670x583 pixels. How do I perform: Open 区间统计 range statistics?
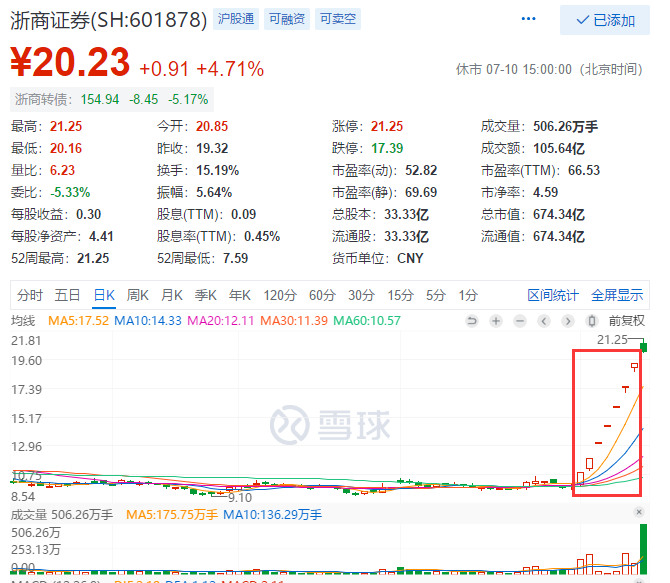553,295
